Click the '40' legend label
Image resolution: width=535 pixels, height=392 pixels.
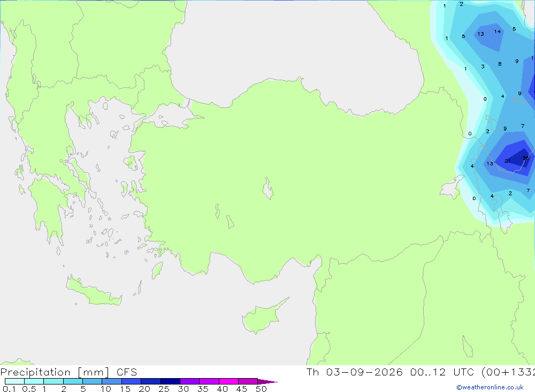point(222,389)
